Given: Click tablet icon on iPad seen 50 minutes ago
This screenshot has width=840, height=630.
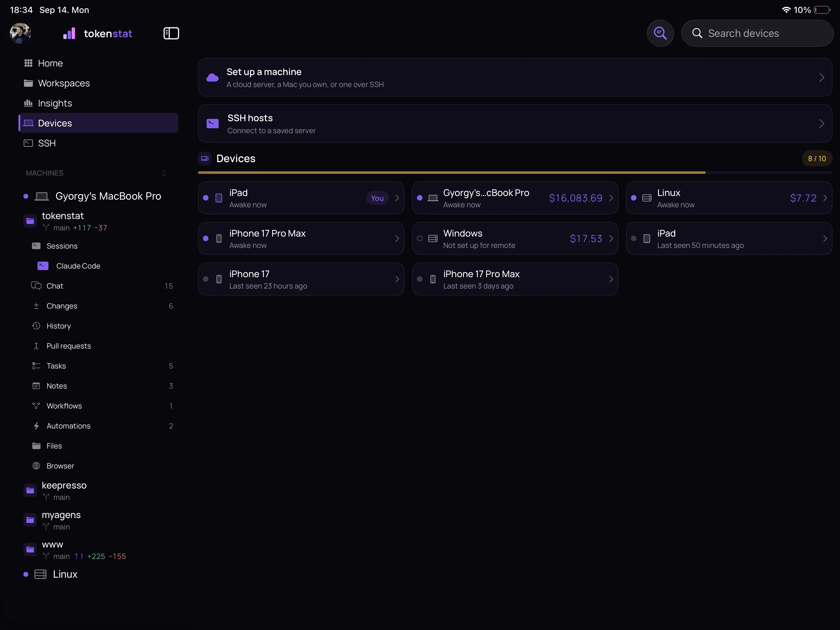Looking at the screenshot, I should pos(647,239).
